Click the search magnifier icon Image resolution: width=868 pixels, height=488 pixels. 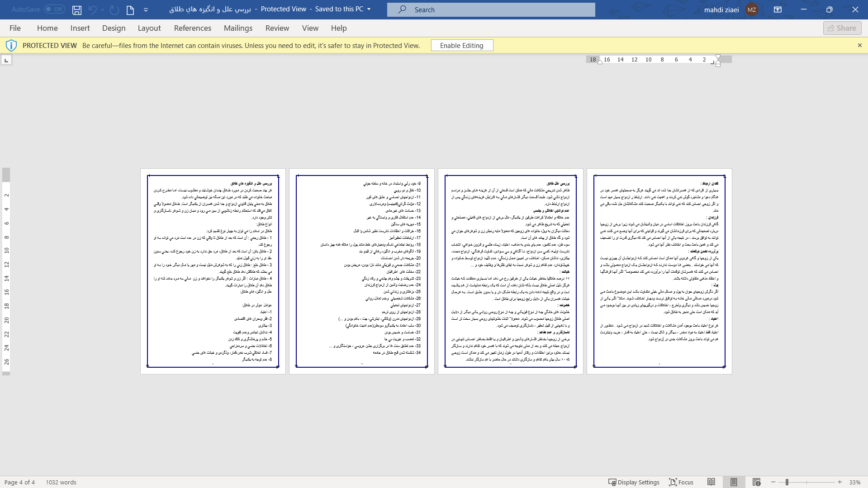click(x=402, y=9)
